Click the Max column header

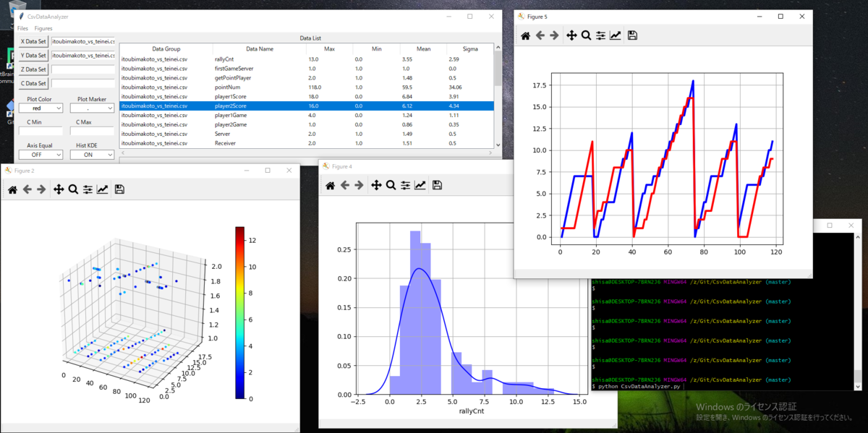point(329,49)
